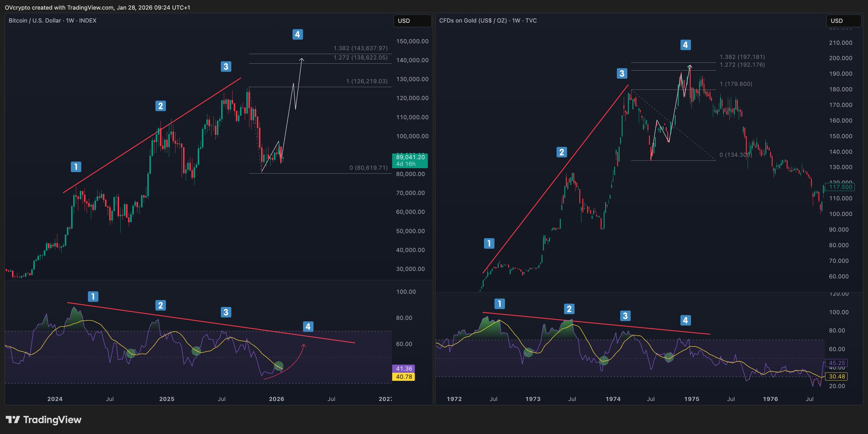Click marker 1 in the Bitcoin RSI pane

point(93,297)
